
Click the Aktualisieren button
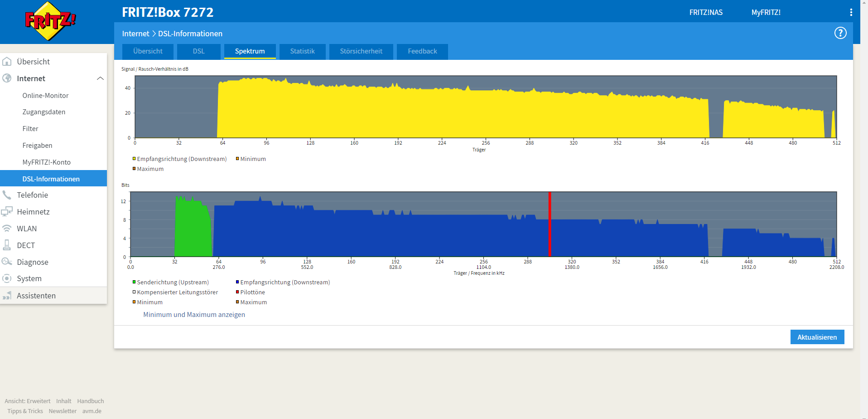click(817, 337)
